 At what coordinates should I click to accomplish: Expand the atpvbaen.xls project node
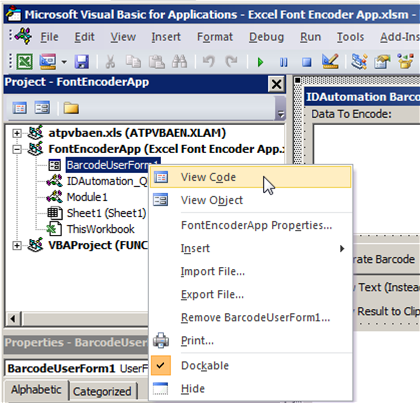click(16, 133)
